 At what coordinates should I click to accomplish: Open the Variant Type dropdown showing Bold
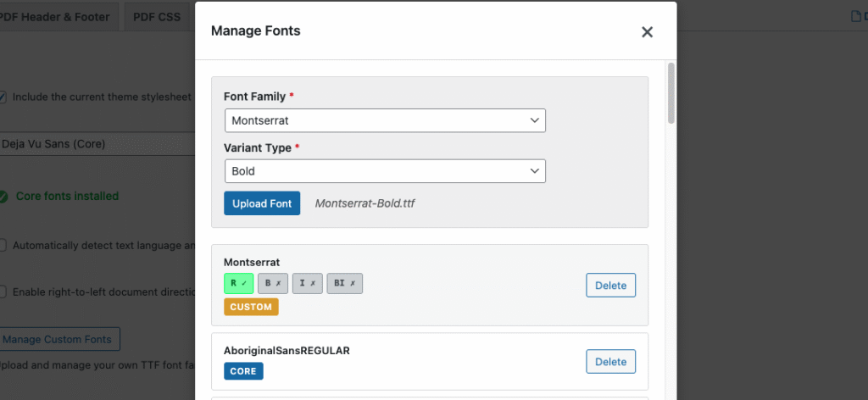coord(385,171)
